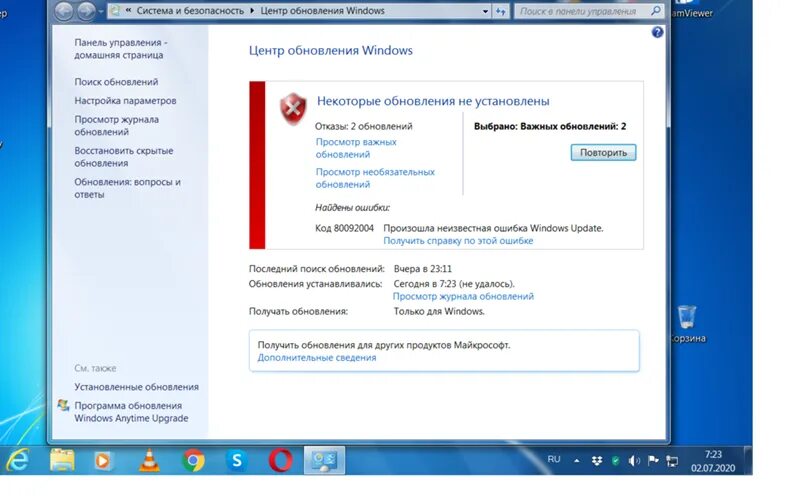Viewport: 800px width, 500px height.
Task: Open Обновления: вопросы и ответы
Action: pyautogui.click(x=128, y=188)
